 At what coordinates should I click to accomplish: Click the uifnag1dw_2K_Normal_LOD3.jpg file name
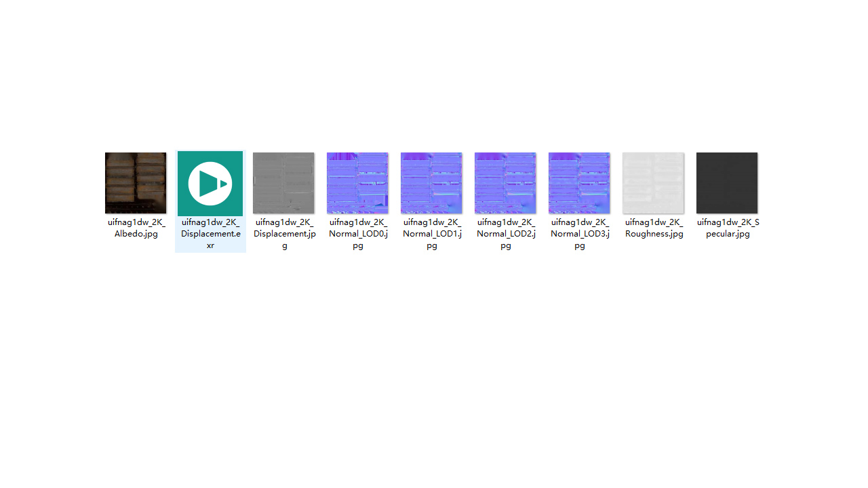[x=580, y=234]
